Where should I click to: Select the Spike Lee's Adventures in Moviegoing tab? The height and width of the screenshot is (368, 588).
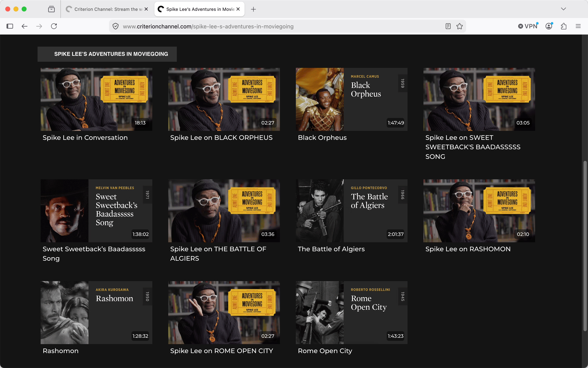tap(199, 9)
